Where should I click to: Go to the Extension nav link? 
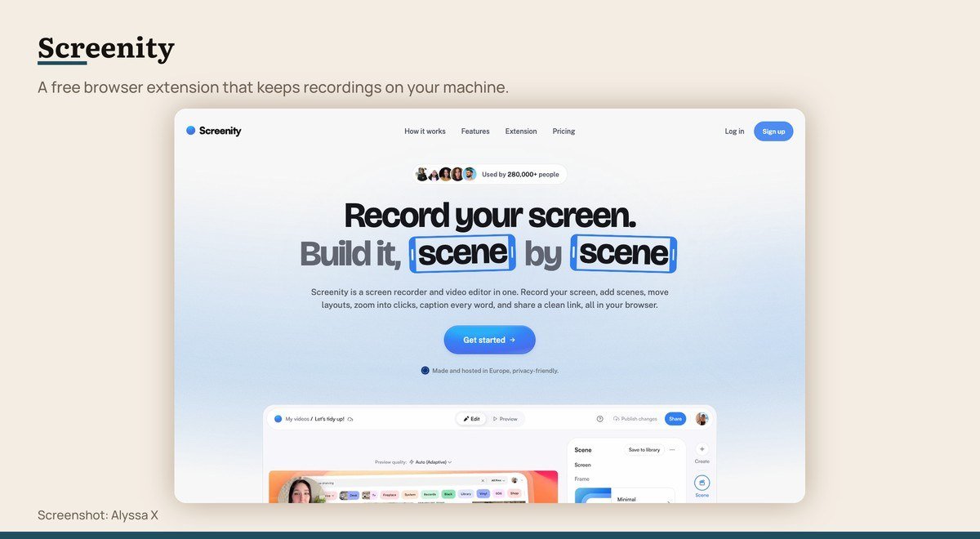tap(521, 131)
